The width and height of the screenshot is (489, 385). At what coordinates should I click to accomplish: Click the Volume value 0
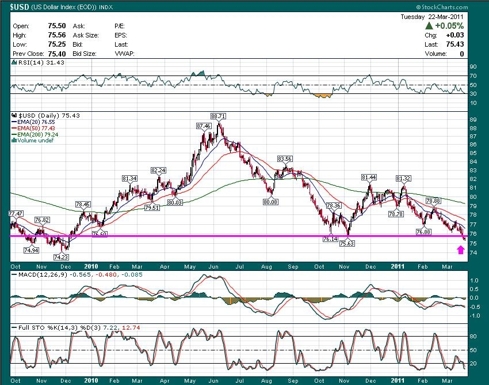click(462, 54)
